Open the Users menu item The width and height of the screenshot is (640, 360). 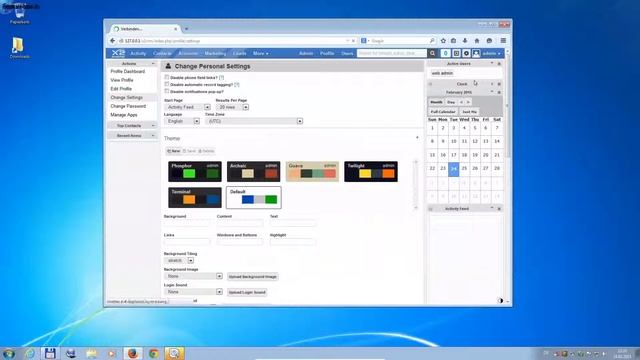347,53
